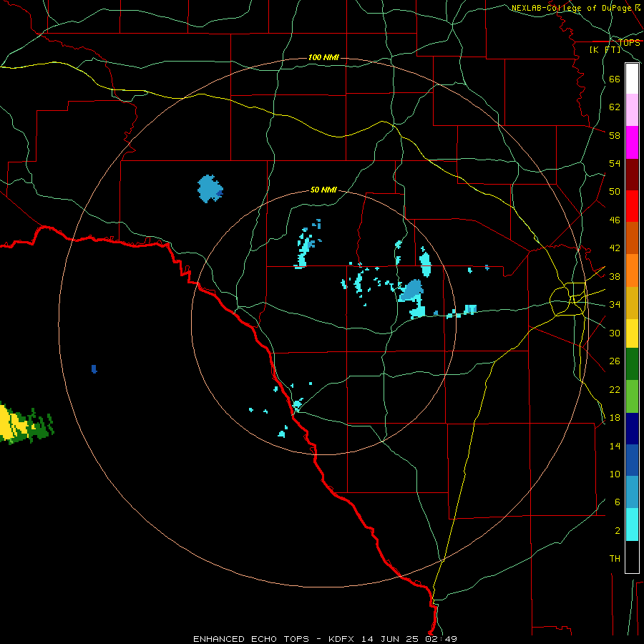The image size is (644, 644).
Task: Choose the dark orange legend swatch
Action: [632, 238]
